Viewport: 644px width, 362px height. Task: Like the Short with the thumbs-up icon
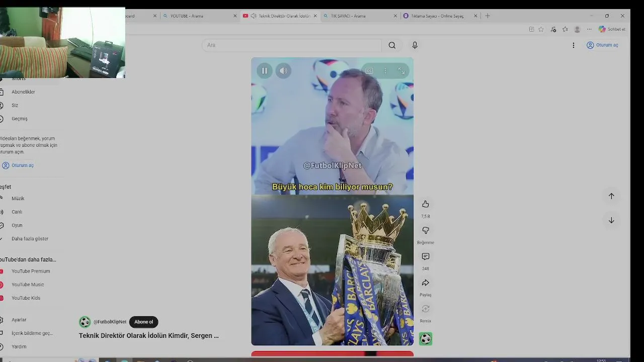(x=426, y=204)
